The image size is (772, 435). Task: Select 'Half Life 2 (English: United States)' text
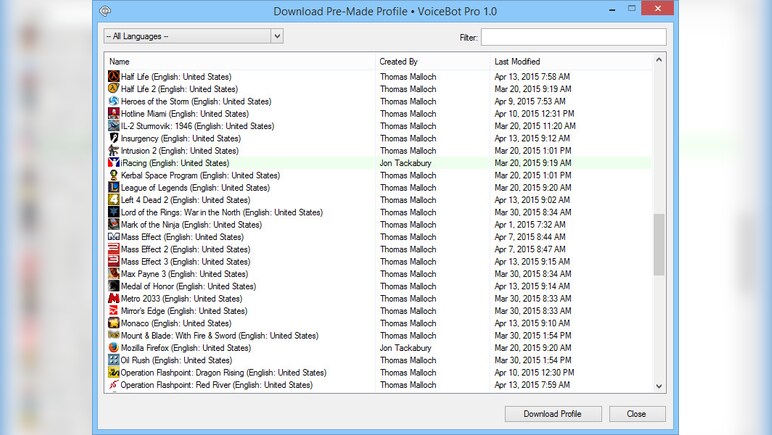click(179, 89)
